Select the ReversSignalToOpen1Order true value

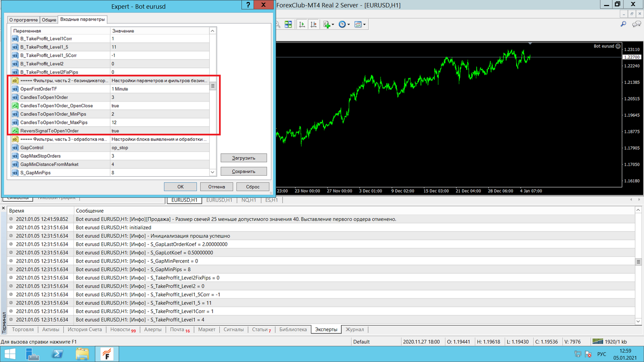click(160, 131)
